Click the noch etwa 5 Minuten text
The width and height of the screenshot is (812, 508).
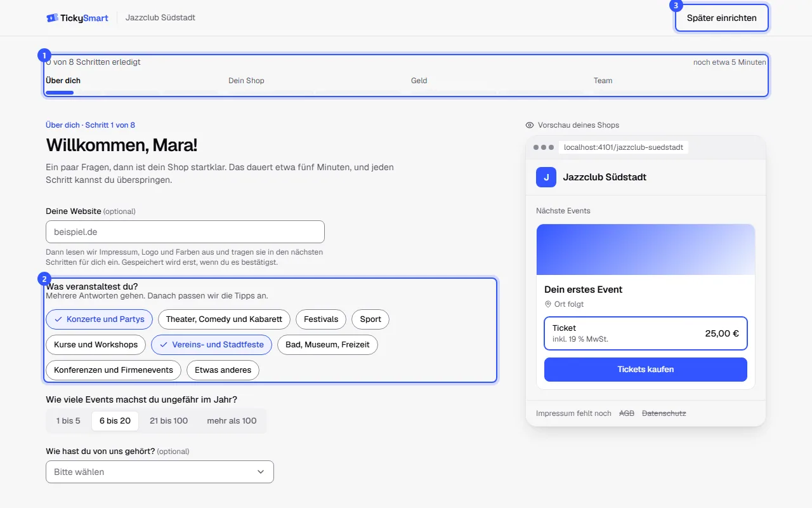(730, 62)
